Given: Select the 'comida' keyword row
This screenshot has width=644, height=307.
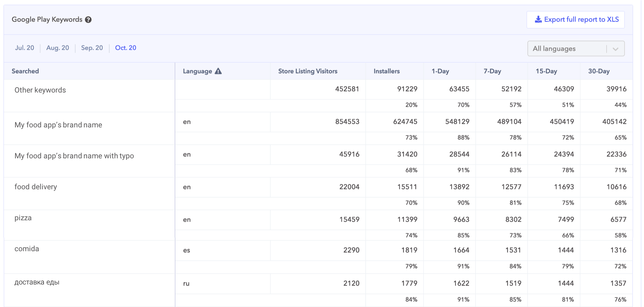Looking at the screenshot, I should tap(27, 249).
